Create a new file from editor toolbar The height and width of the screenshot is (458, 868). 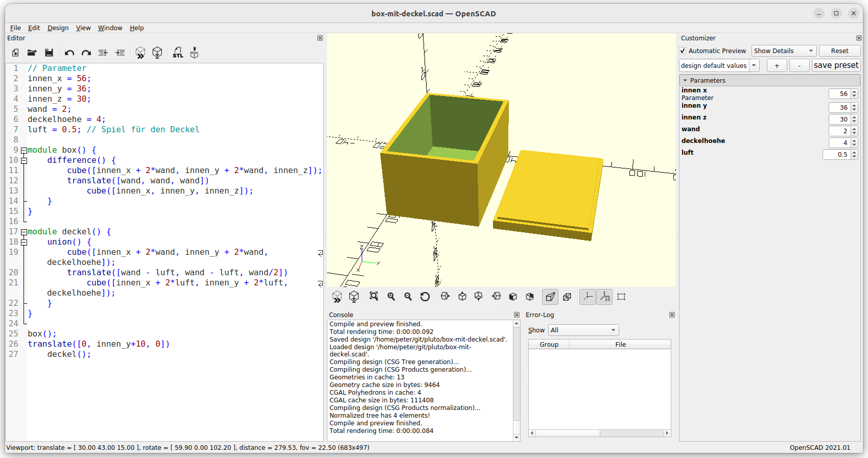[x=15, y=53]
